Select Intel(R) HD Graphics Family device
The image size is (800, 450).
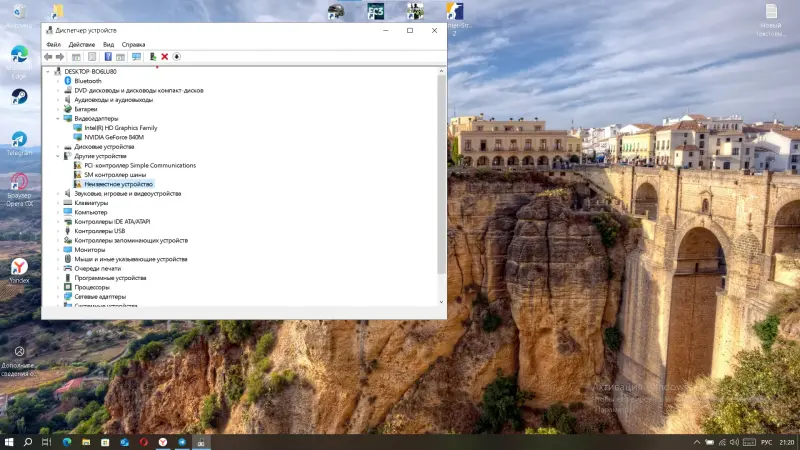point(120,128)
